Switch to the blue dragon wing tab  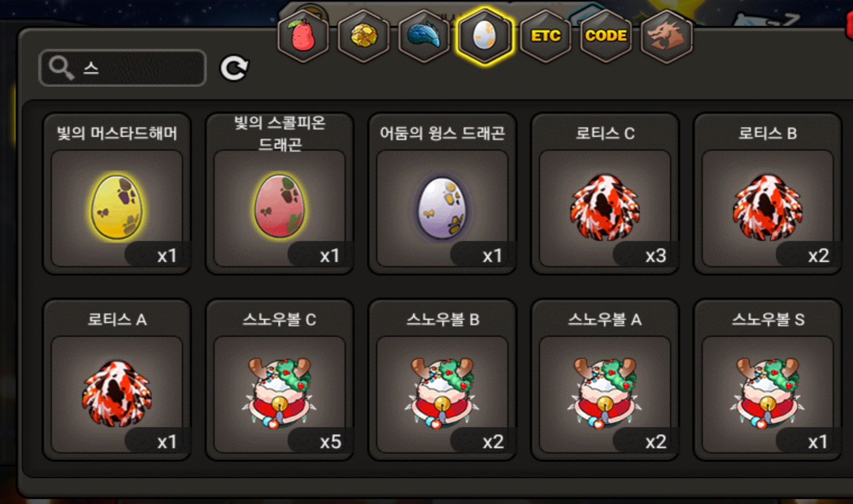(x=424, y=36)
